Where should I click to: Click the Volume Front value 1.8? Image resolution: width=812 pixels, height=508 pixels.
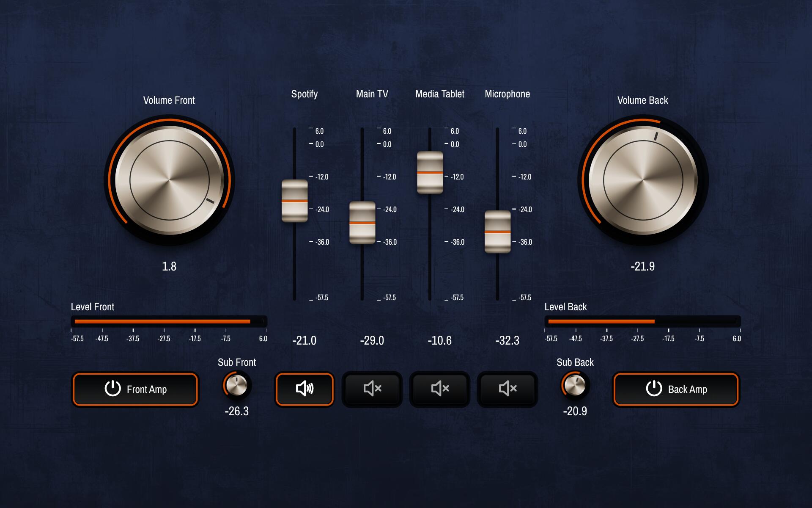[x=169, y=266]
